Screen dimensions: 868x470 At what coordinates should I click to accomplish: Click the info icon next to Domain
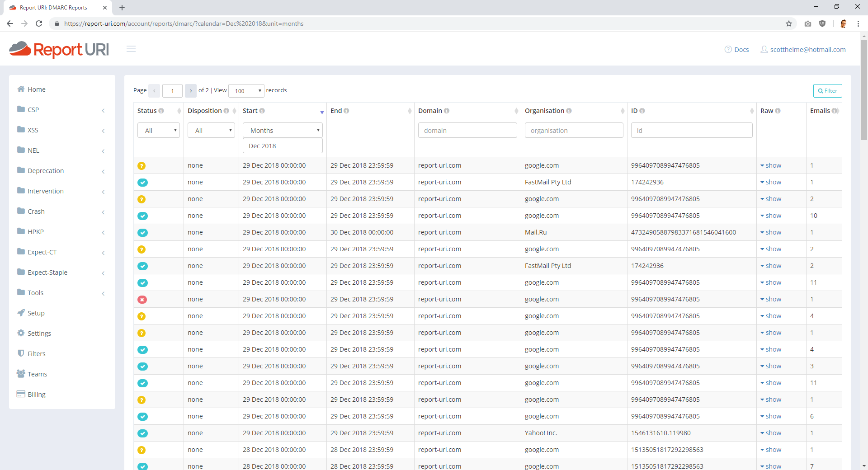[x=447, y=111]
